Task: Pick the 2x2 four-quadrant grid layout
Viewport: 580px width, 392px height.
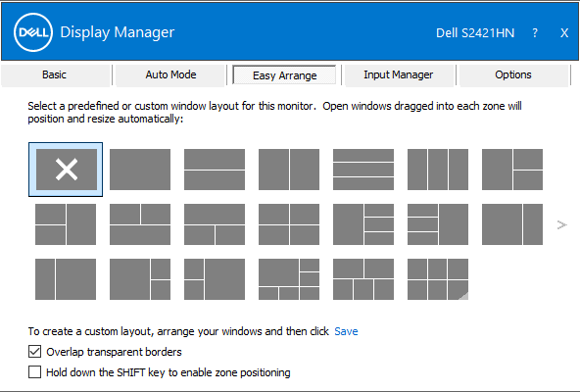Action: pos(289,224)
